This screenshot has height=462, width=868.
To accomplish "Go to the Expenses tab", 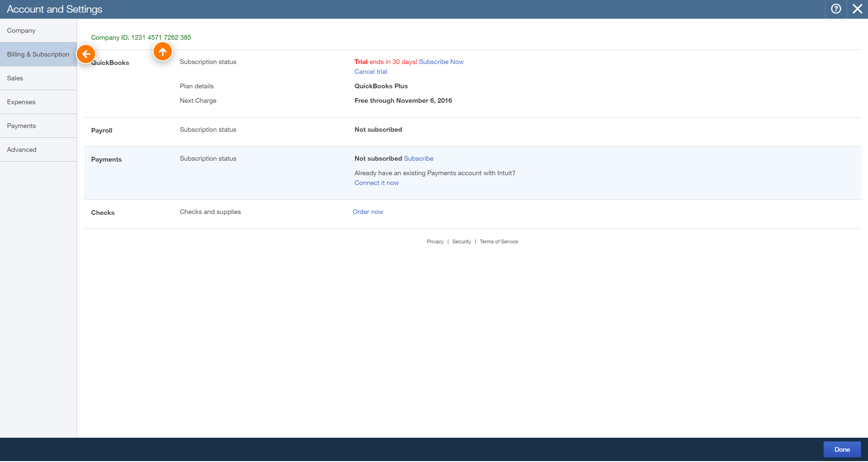I will pyautogui.click(x=38, y=102).
